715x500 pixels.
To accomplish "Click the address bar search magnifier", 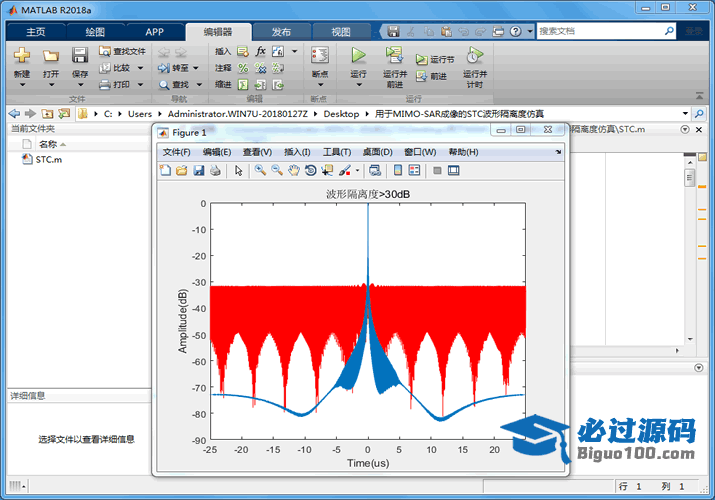I will pos(699,113).
